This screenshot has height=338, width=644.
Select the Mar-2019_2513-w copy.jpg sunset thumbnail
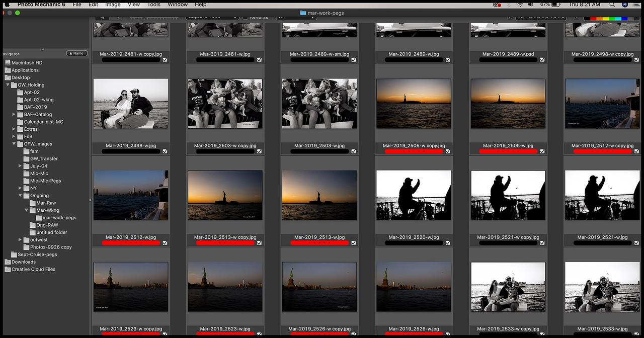[x=225, y=195]
